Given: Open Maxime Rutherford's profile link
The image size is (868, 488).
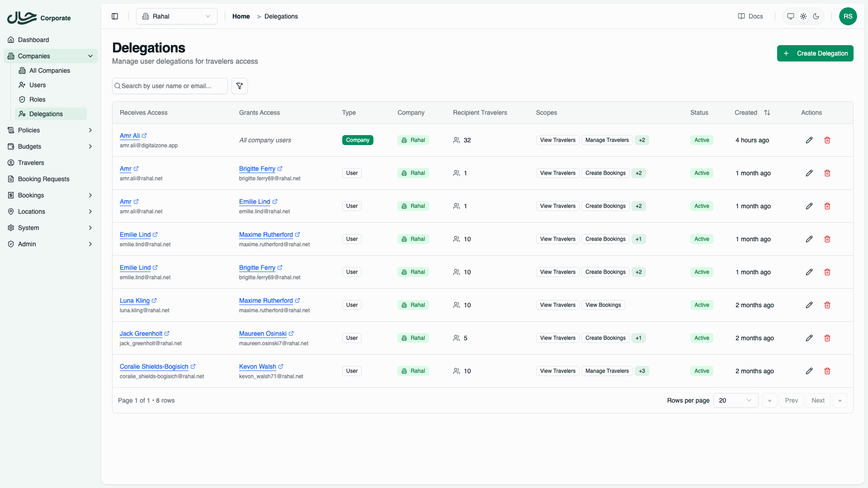Looking at the screenshot, I should tap(266, 235).
